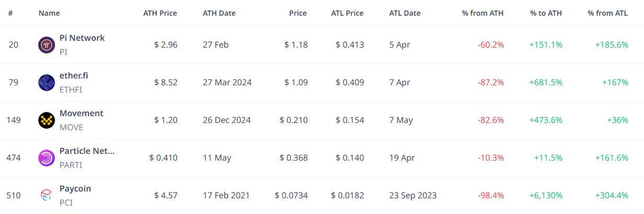The image size is (644, 214).
Task: Open the ether.fi coin page
Action: coord(74,76)
